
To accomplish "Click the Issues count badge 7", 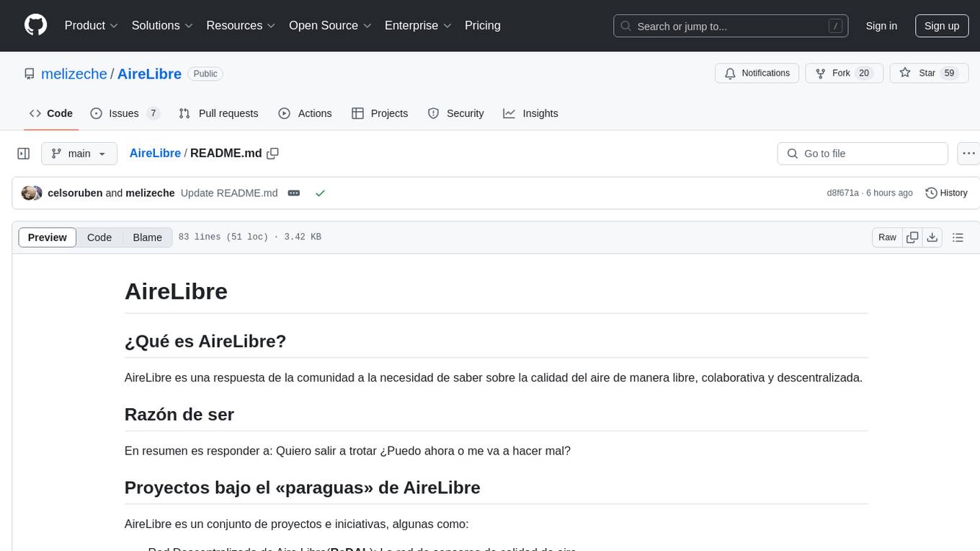I will [x=153, y=113].
